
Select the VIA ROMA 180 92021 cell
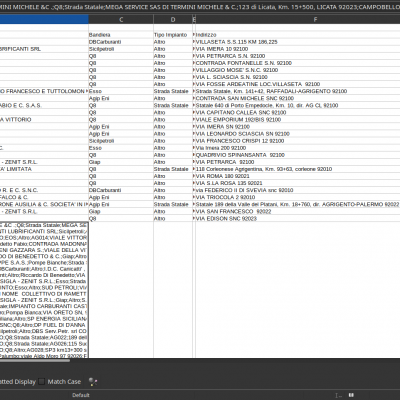(x=298, y=176)
